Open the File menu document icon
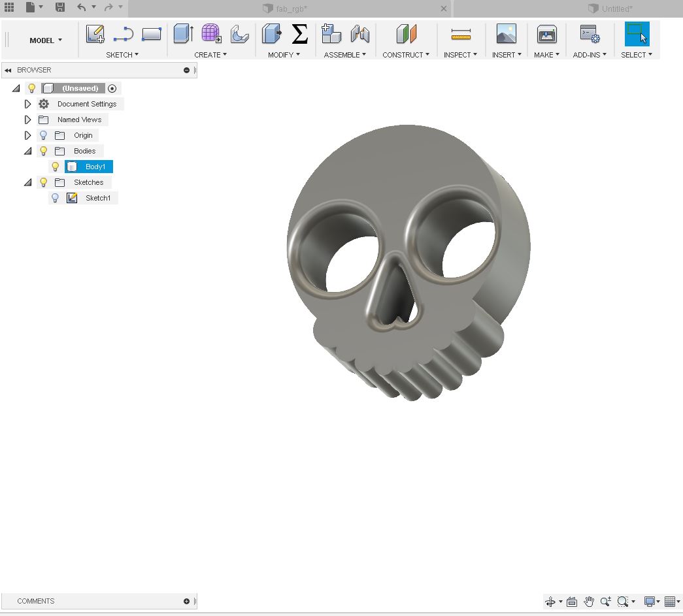The height and width of the screenshot is (616, 683). coord(30,7)
